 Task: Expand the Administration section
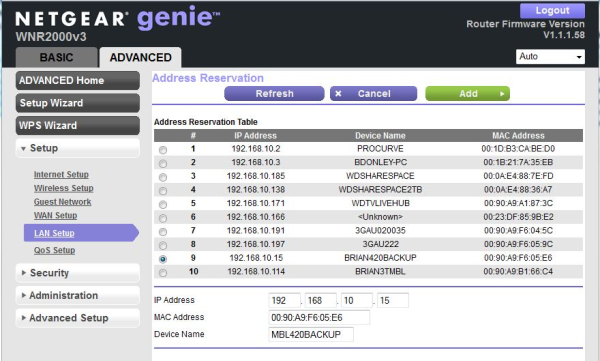pos(78,296)
